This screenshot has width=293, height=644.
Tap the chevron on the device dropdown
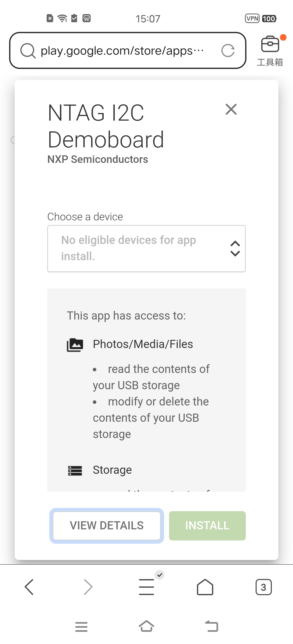point(235,248)
